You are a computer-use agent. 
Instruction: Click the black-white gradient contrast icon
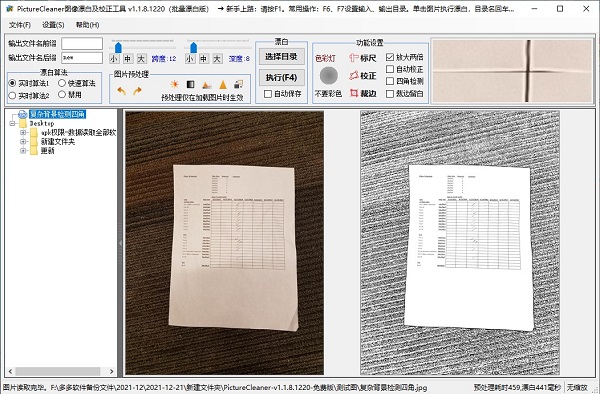point(190,84)
